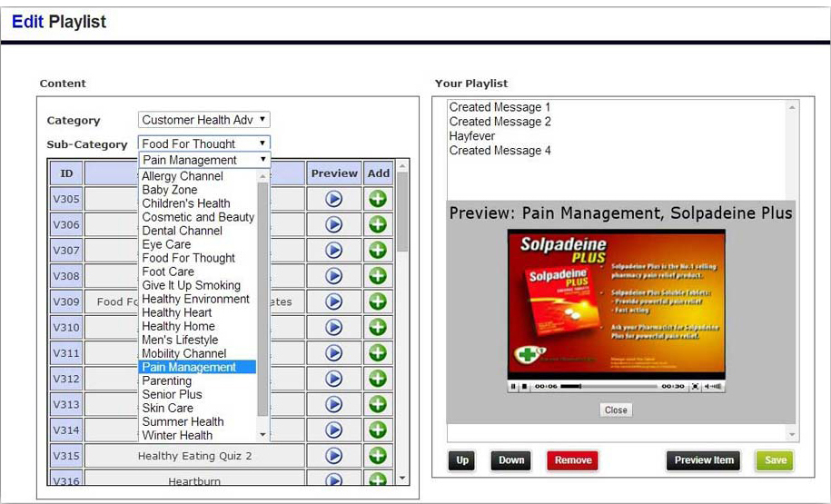Pick Eye Care from dropdown list
The image size is (831, 504).
pos(198,244)
